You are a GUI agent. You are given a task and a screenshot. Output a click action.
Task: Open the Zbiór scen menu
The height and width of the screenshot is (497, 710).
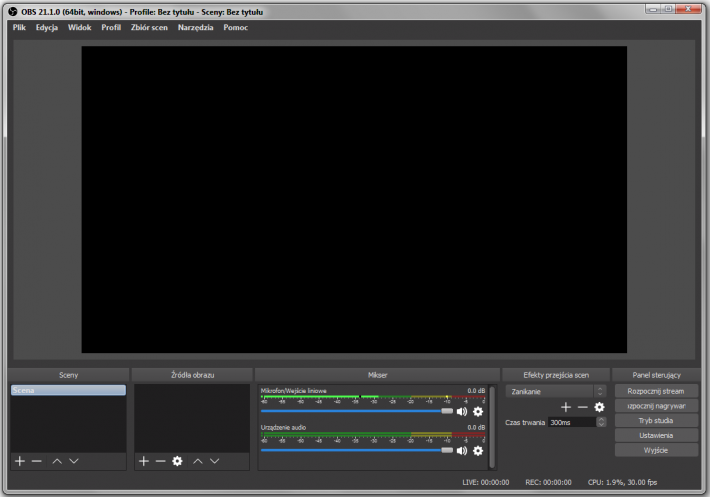[x=149, y=27]
